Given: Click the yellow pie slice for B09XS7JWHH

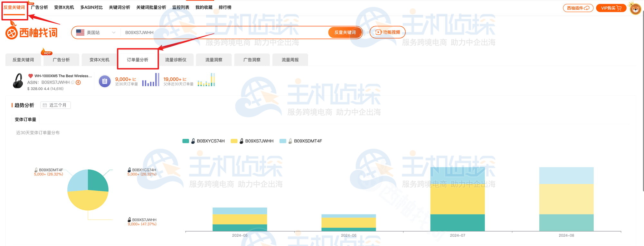Looking at the screenshot, I should pyautogui.click(x=88, y=200).
